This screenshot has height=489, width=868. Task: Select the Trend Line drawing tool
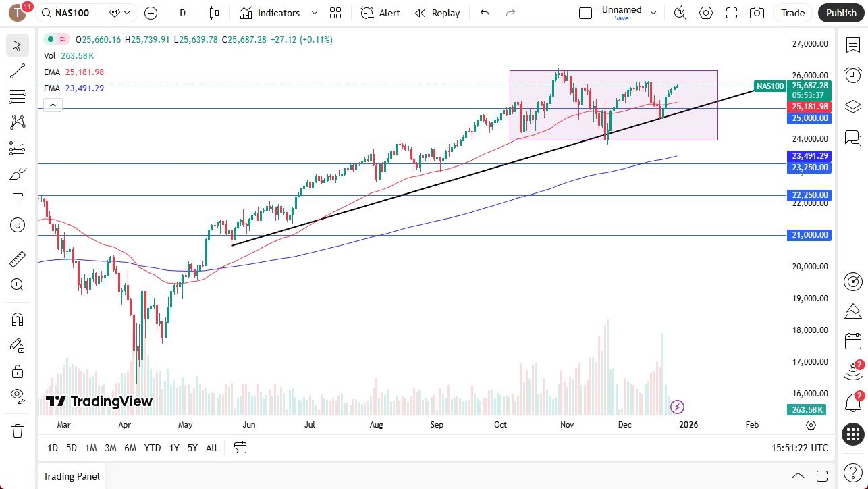click(x=17, y=71)
